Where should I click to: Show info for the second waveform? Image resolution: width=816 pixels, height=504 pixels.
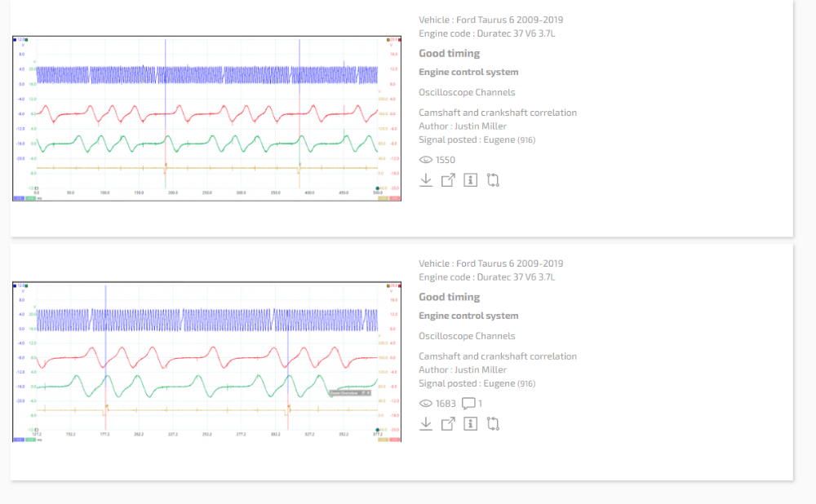(x=470, y=424)
